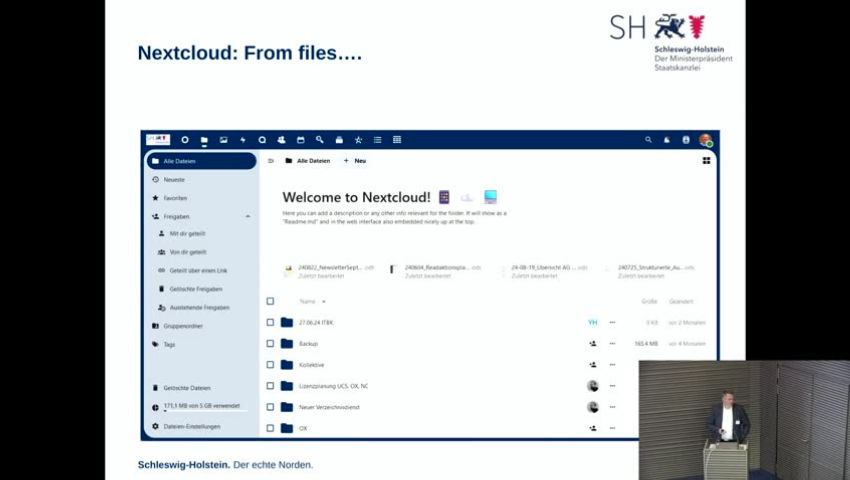Tick the checkbox for Backup folder
The image size is (850, 480).
click(x=270, y=344)
